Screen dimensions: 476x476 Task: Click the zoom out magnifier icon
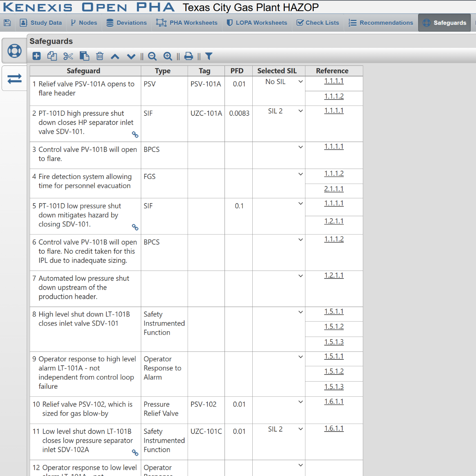pos(152,56)
